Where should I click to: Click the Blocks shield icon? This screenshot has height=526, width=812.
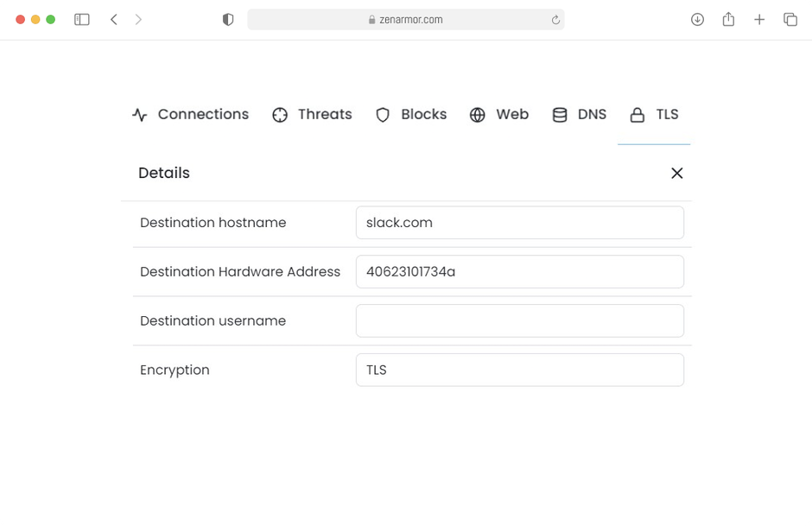coord(383,114)
